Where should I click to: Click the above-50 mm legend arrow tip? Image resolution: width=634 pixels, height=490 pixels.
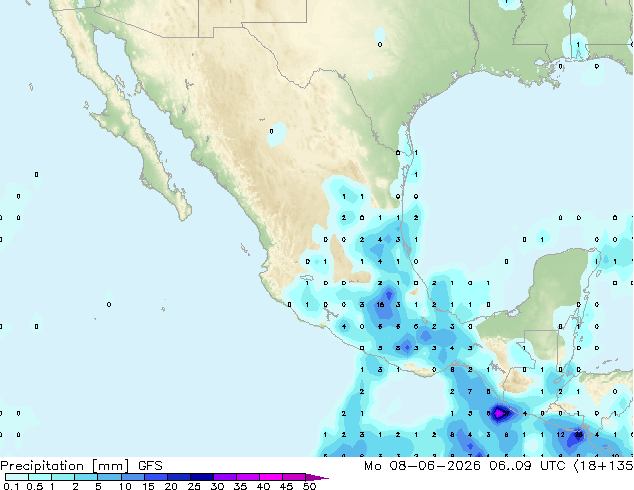pyautogui.click(x=317, y=477)
